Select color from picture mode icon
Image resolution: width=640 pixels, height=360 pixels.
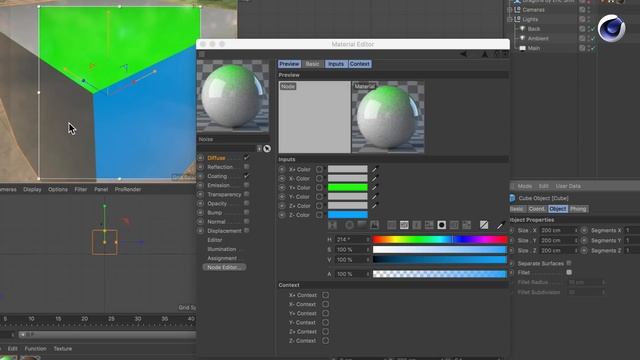(374, 225)
